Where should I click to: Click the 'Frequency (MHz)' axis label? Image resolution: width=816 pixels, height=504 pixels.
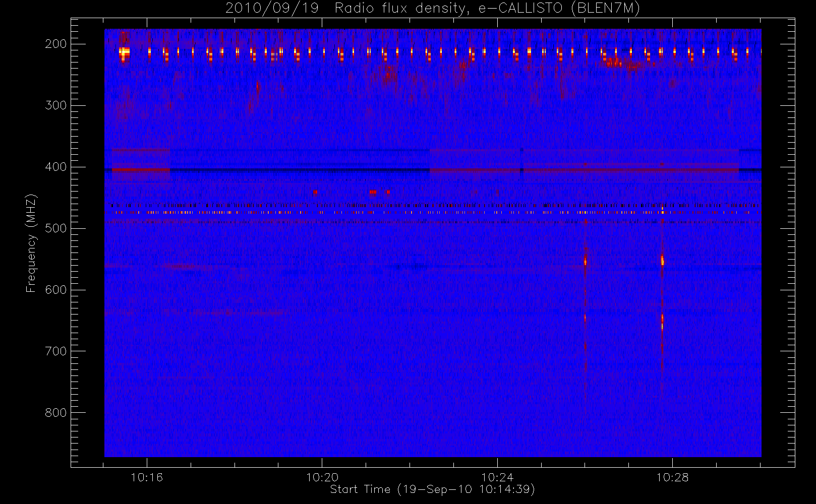coord(31,243)
